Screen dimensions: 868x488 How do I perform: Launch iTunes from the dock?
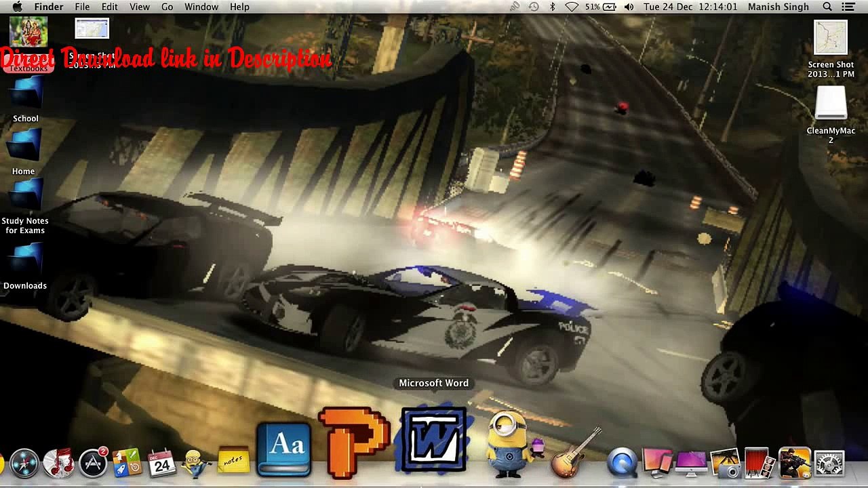[58, 464]
